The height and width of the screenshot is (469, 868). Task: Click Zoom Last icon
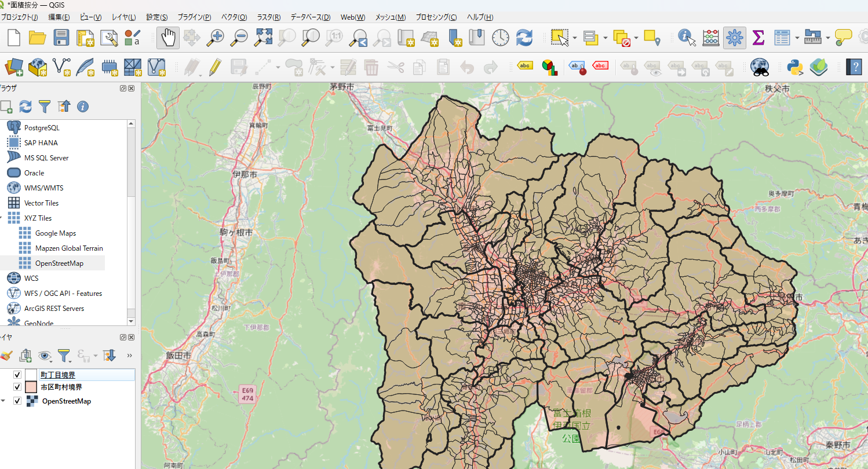tap(359, 38)
